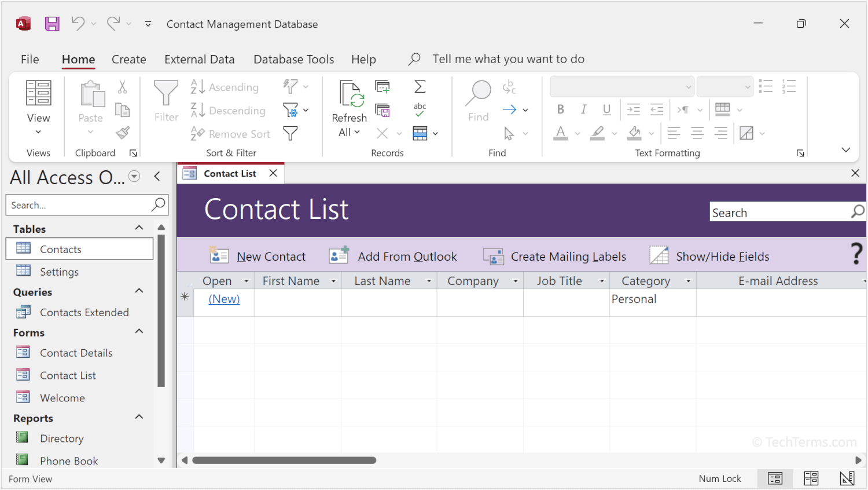Click the Undo arrow icon

(x=78, y=23)
